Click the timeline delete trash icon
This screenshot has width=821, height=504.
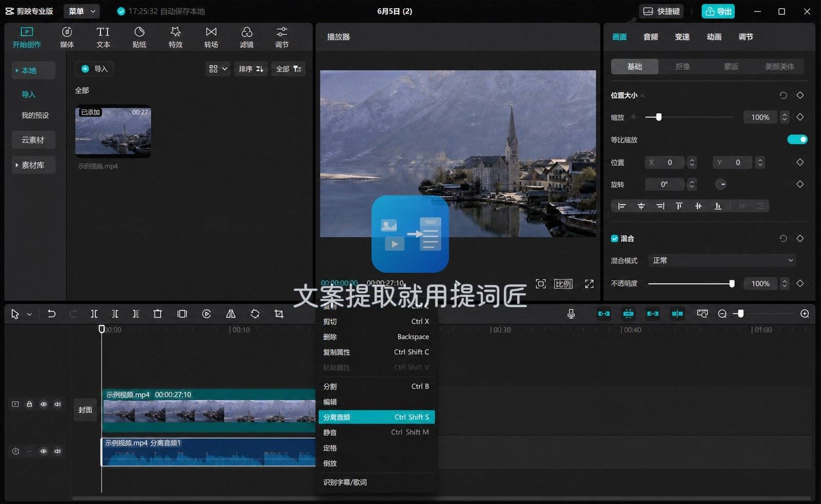[x=158, y=314]
